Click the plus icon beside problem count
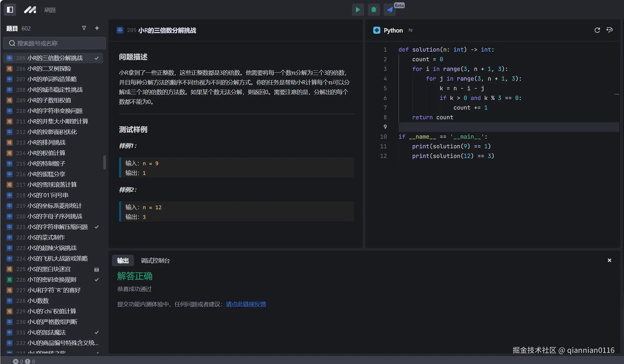This screenshot has width=624, height=364. [x=97, y=28]
